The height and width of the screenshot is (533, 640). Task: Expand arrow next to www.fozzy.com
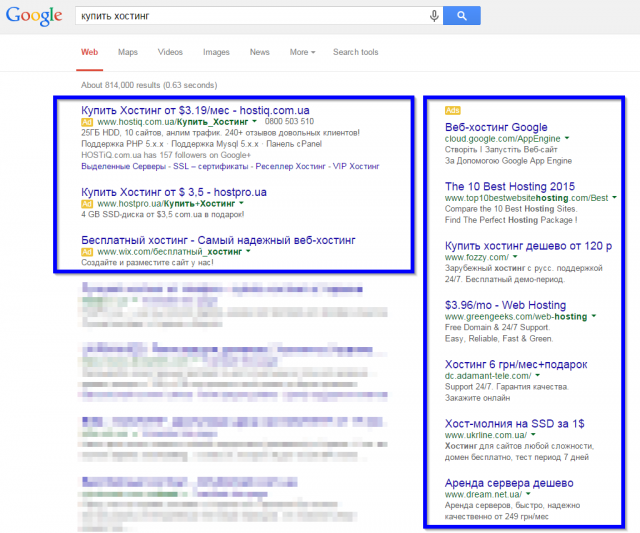point(515,257)
